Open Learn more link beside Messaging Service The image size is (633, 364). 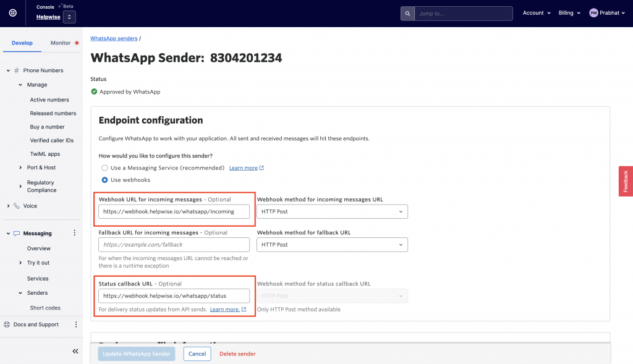click(x=244, y=168)
